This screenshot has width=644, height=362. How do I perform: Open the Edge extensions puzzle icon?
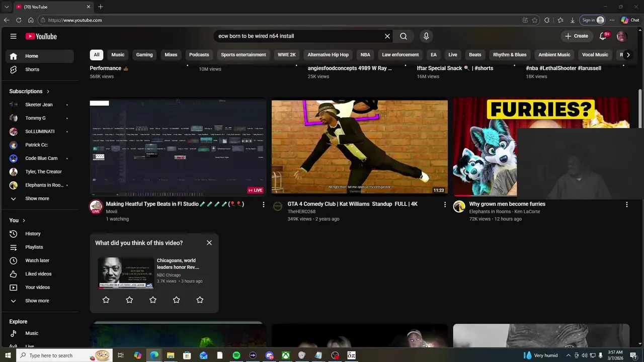coord(547,20)
